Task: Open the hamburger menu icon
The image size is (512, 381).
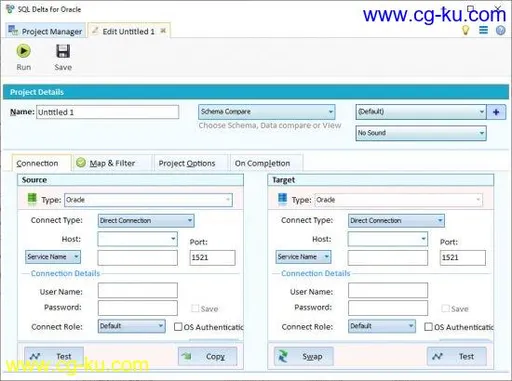Action: coord(483,30)
